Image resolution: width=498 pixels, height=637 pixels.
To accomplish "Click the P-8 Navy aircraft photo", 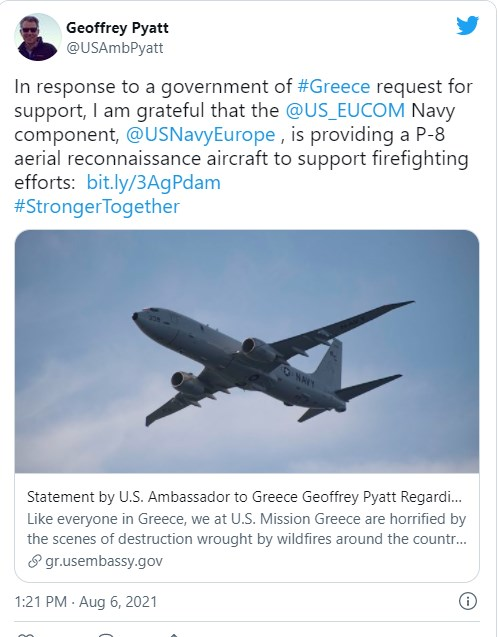I will coord(247,351).
